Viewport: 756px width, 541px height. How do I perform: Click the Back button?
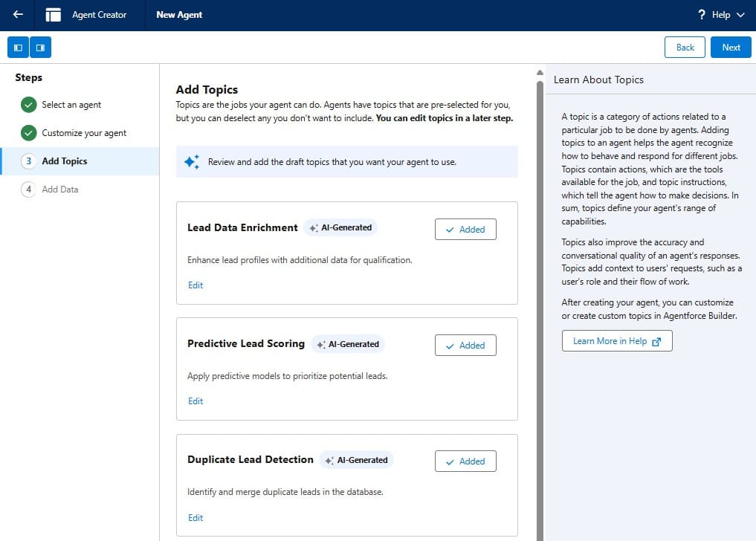coord(685,48)
